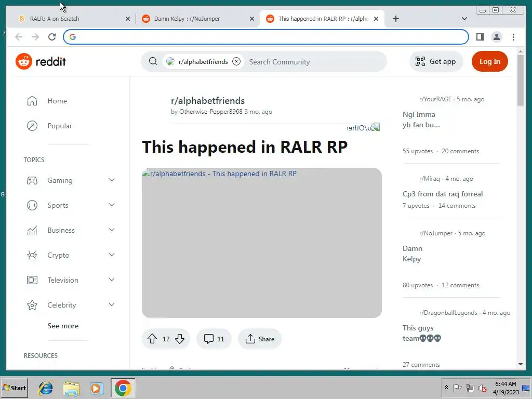Click the muted volume tray icon
The width and height of the screenshot is (532, 399).
pyautogui.click(x=482, y=388)
